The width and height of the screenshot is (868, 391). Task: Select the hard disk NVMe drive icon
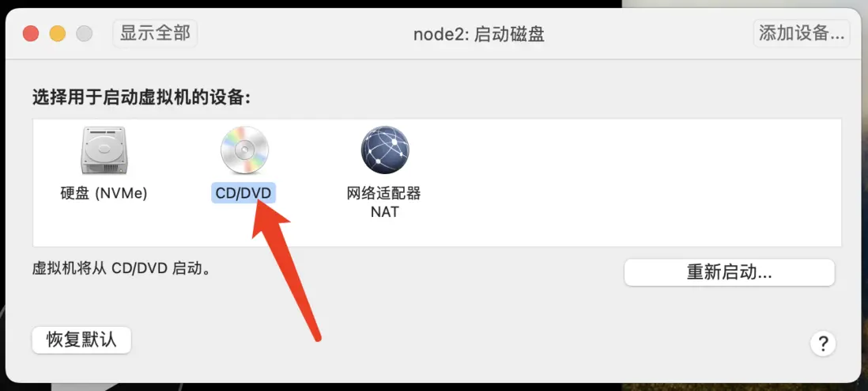tap(104, 150)
